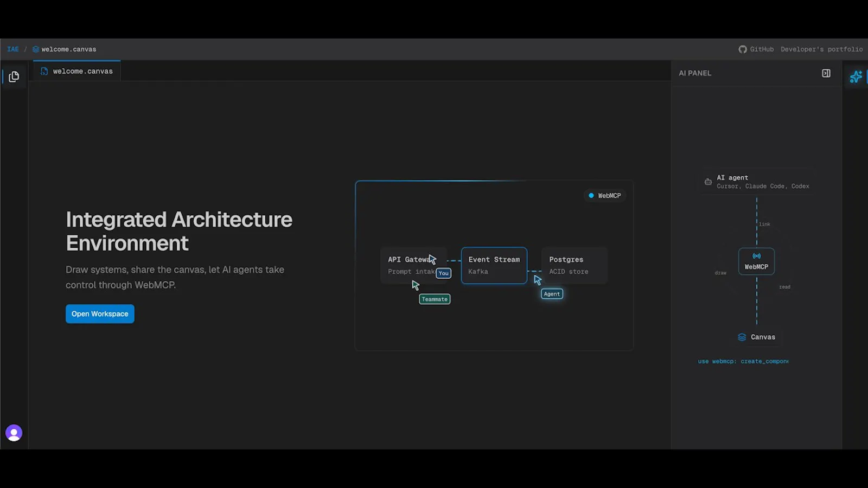Click the Open Workspace button
The height and width of the screenshot is (488, 868).
point(100,314)
